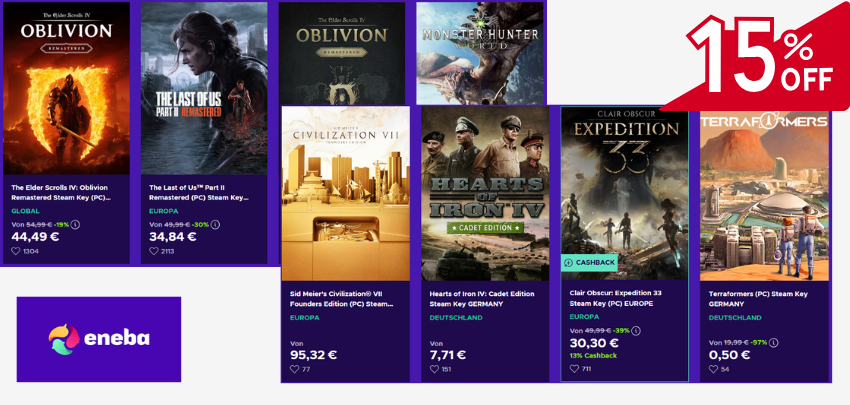The height and width of the screenshot is (405, 850).
Task: Click the Eneba logo
Action: tap(99, 338)
